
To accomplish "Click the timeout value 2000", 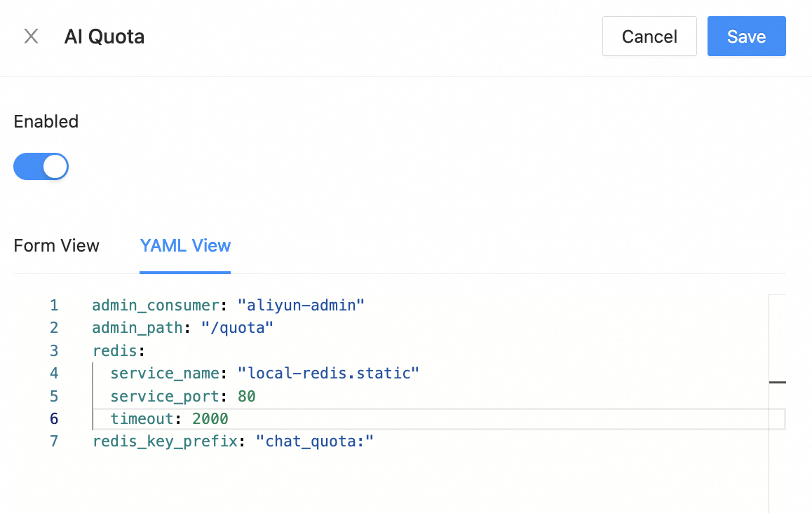I will point(210,419).
